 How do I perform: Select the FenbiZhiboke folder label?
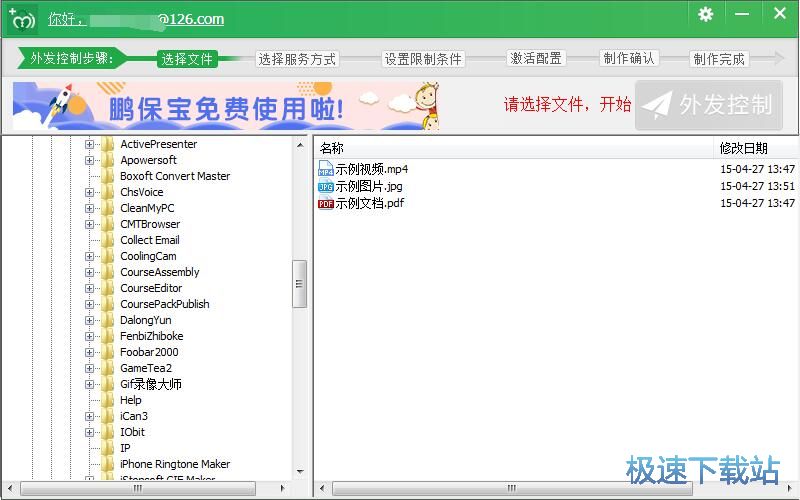(152, 336)
